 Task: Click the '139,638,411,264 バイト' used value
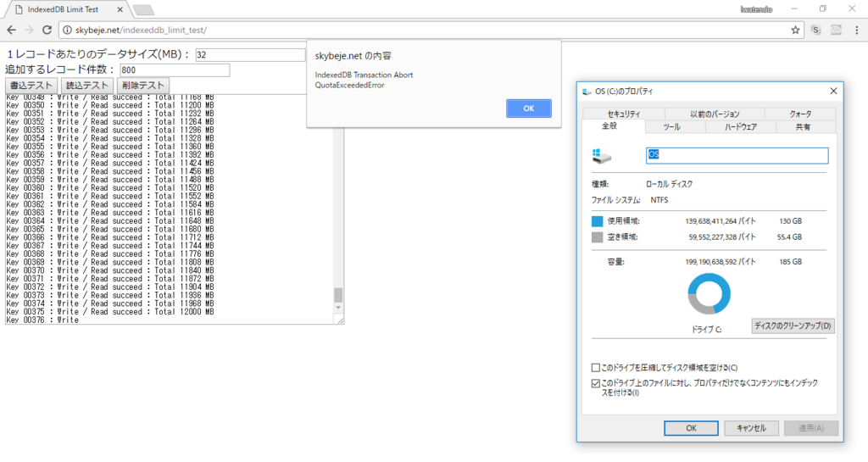click(x=721, y=220)
